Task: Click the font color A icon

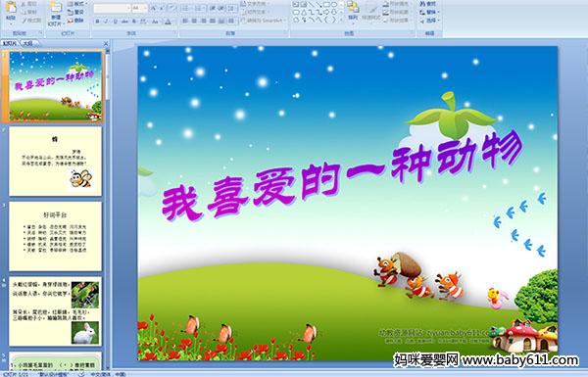Action: click(x=168, y=22)
